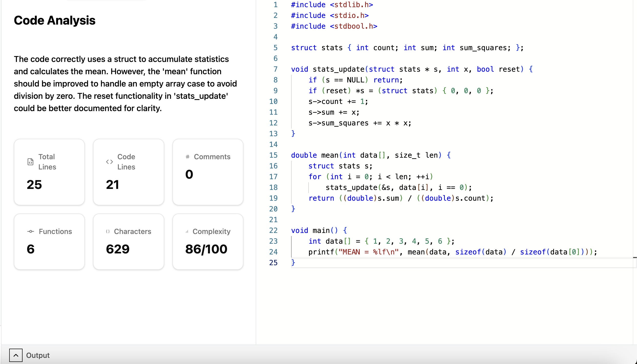This screenshot has height=364, width=637.
Task: Click the Code Lines angle-brackets icon
Action: [109, 162]
